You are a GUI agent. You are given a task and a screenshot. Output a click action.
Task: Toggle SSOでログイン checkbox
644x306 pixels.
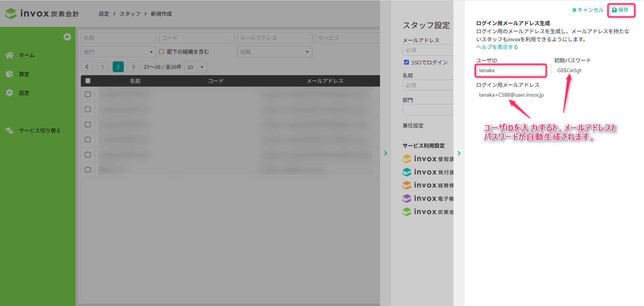[x=407, y=62]
